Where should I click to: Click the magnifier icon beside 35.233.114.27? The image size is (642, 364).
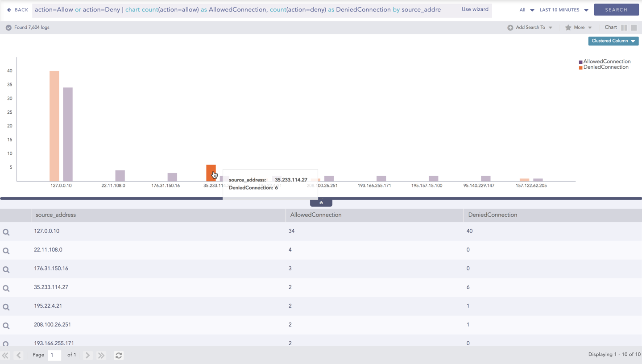6,288
